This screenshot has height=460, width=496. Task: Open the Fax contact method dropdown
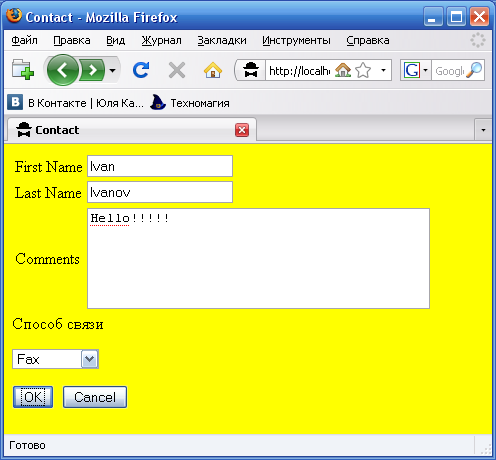(x=55, y=359)
